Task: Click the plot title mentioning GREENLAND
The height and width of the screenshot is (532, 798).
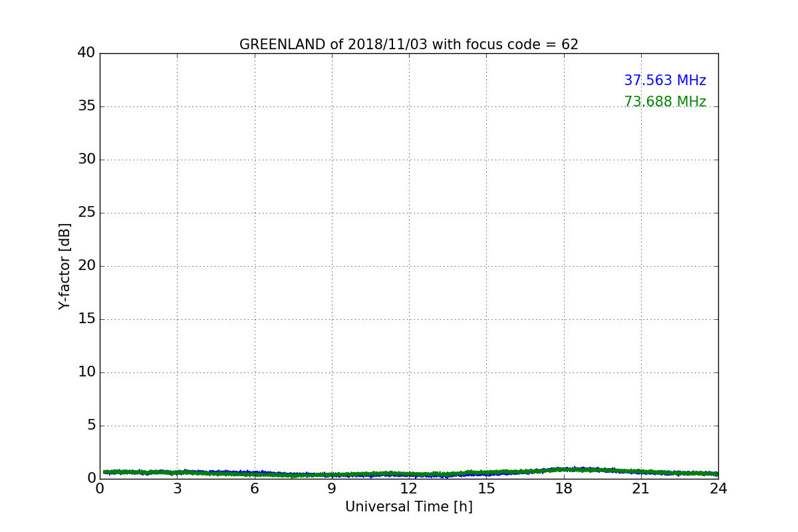Action: (x=409, y=45)
